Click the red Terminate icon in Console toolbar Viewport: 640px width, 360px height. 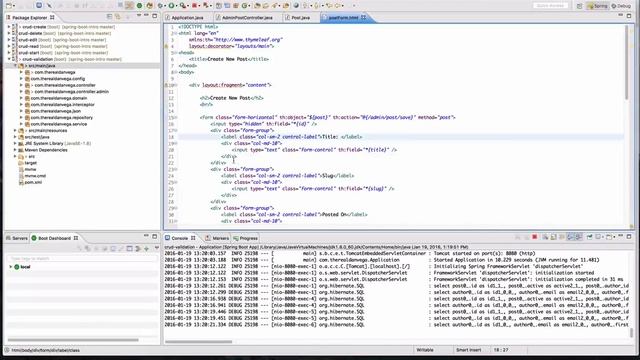(534, 237)
